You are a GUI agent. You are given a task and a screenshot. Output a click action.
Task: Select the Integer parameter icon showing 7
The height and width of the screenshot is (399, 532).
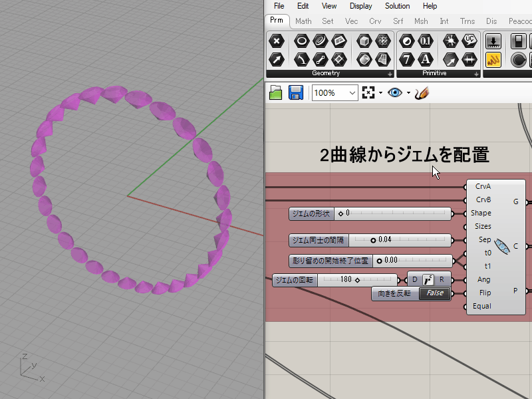pos(408,60)
